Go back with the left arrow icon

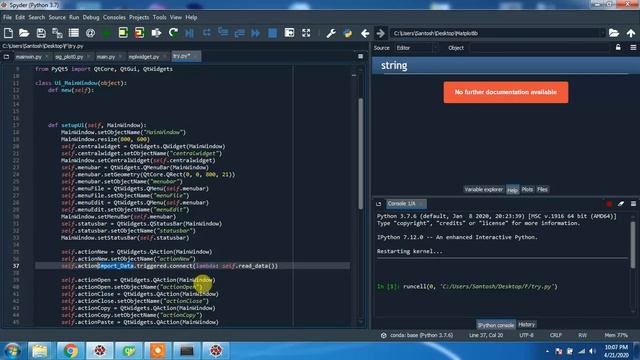pos(365,33)
